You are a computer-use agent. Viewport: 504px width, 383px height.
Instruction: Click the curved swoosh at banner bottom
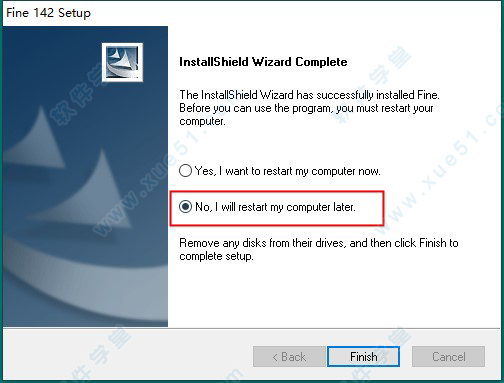(x=83, y=277)
